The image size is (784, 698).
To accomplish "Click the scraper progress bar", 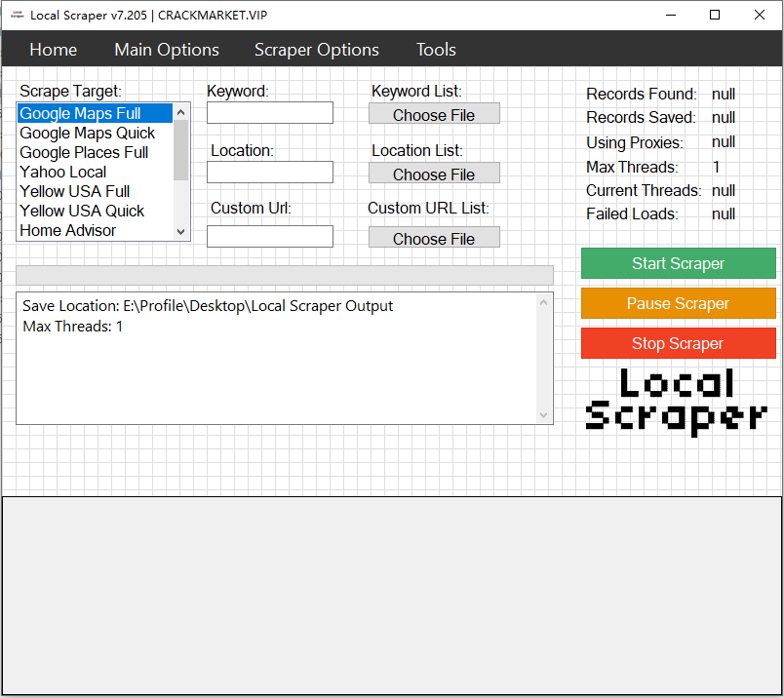I will [285, 275].
